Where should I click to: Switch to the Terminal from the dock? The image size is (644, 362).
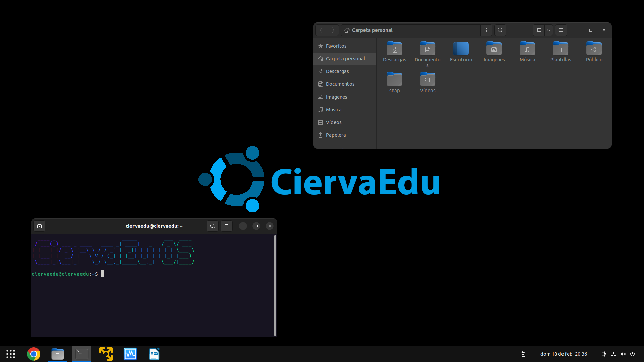click(x=82, y=354)
